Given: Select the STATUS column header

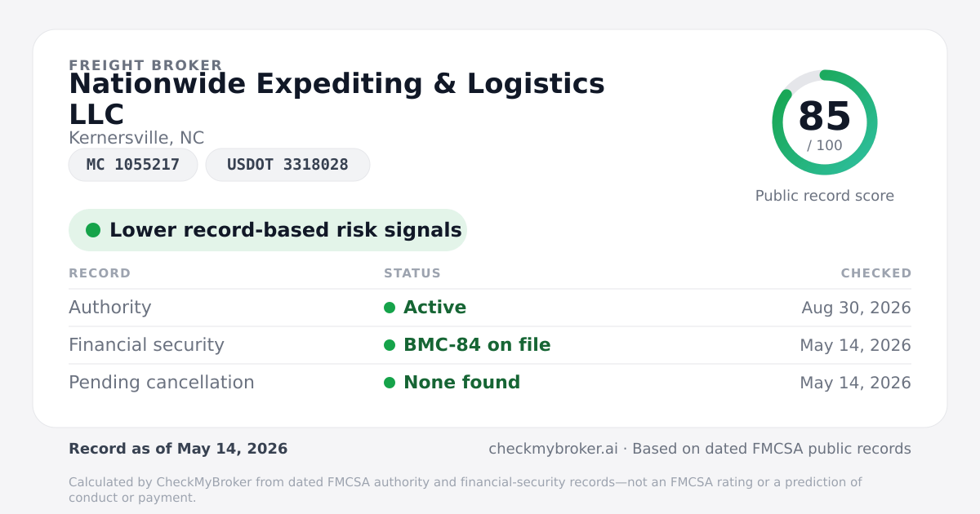Looking at the screenshot, I should (412, 273).
